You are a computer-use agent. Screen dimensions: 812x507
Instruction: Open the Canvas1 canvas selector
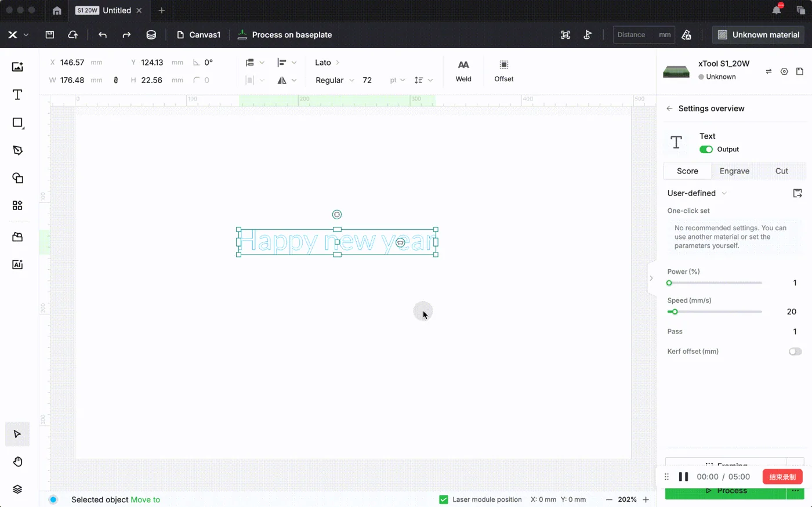click(198, 35)
